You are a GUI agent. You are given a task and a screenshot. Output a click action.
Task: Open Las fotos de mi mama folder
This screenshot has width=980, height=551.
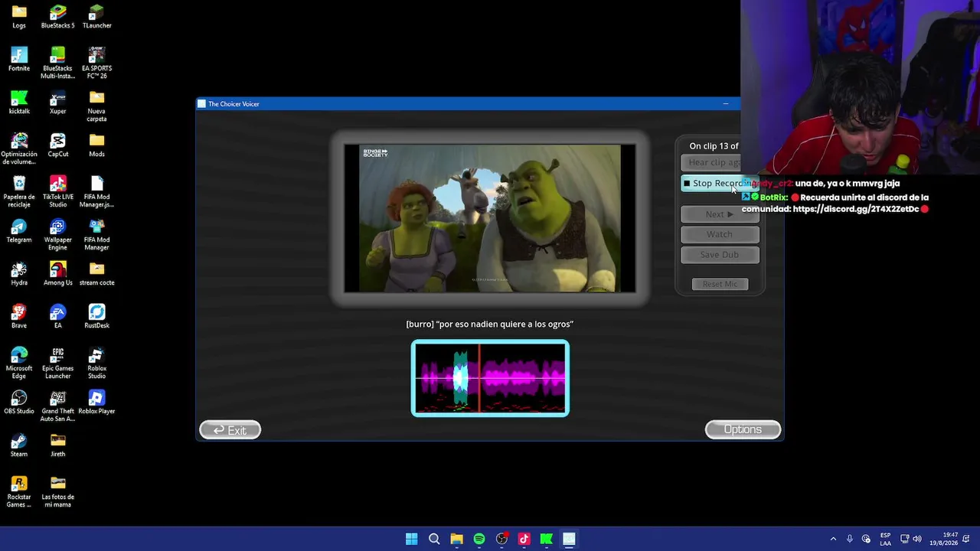pyautogui.click(x=57, y=491)
